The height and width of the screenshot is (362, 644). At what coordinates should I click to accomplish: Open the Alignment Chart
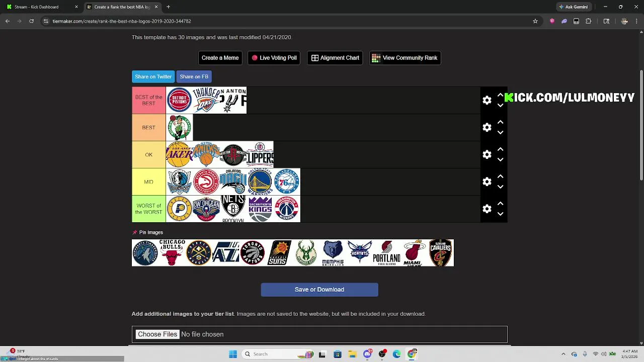335,58
